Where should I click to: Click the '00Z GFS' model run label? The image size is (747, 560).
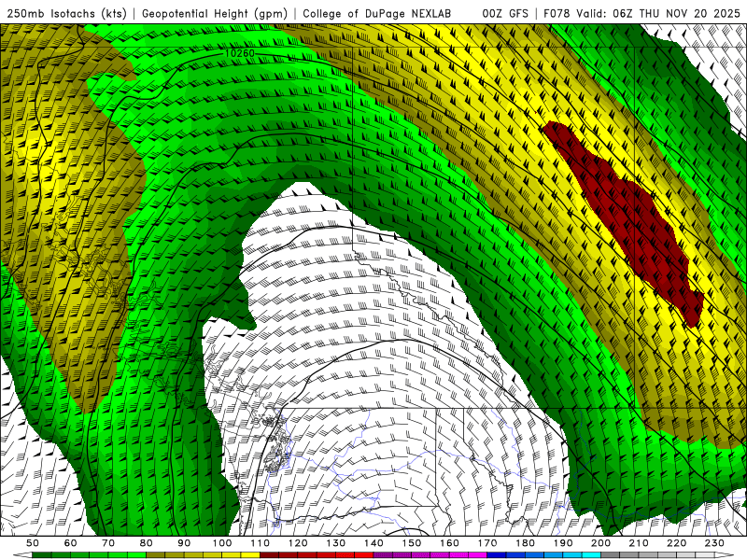pos(505,14)
